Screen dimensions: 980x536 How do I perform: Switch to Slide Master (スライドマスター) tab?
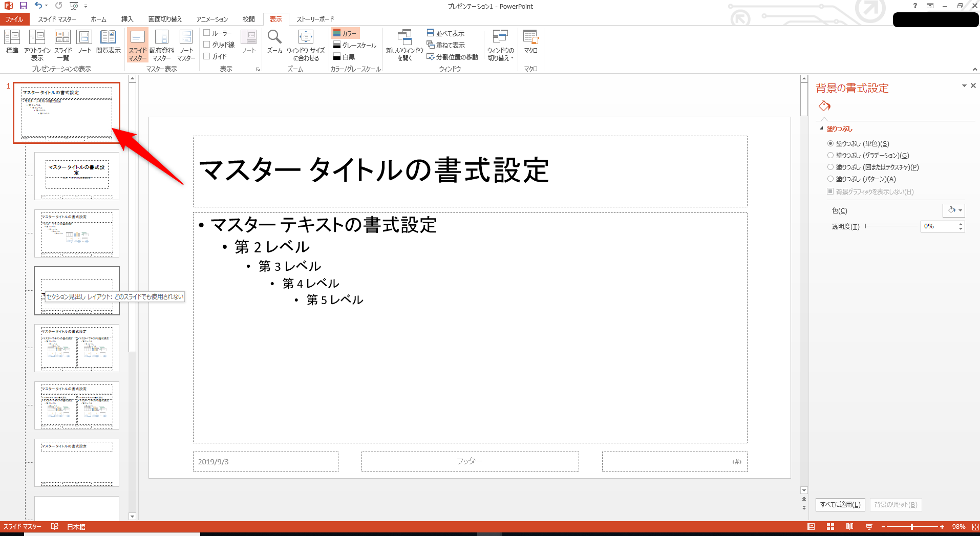(57, 19)
